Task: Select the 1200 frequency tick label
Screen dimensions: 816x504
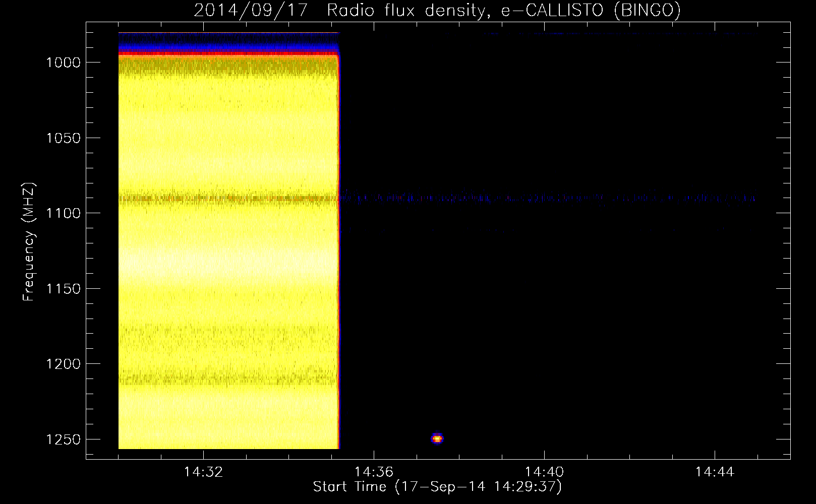Action: pos(63,364)
